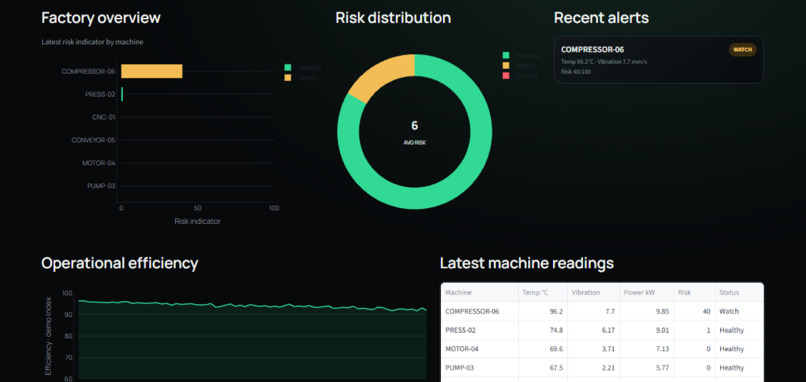Click the 'Efficiency · demo index' axis title
The width and height of the screenshot is (806, 382).
48,336
